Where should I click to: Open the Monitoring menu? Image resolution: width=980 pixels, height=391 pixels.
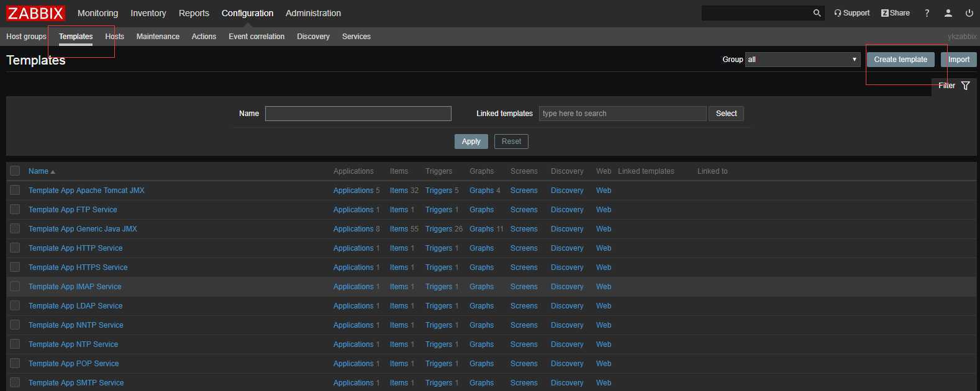98,13
